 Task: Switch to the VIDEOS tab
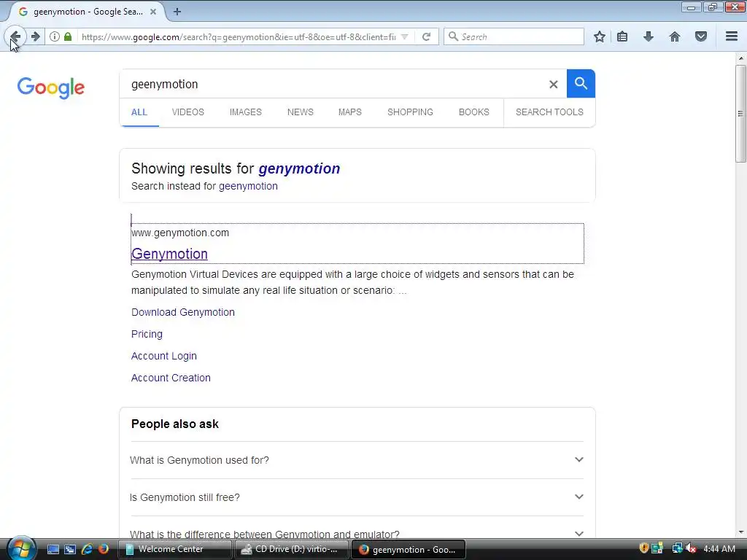(187, 112)
